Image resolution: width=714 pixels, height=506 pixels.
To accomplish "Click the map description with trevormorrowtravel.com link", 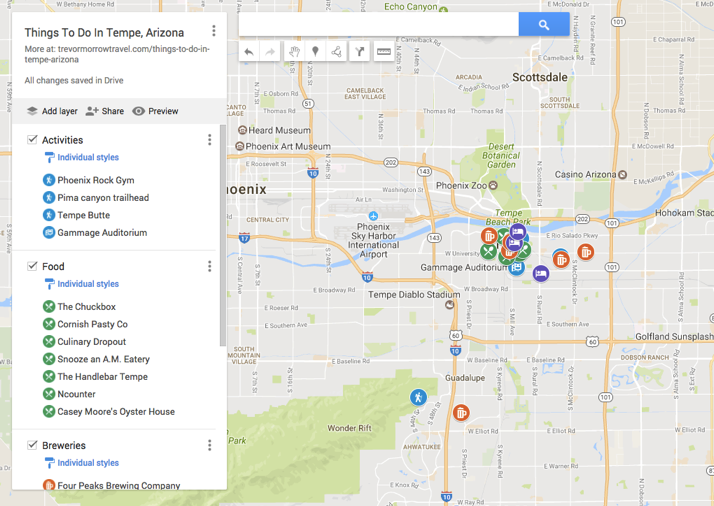I will pyautogui.click(x=117, y=54).
